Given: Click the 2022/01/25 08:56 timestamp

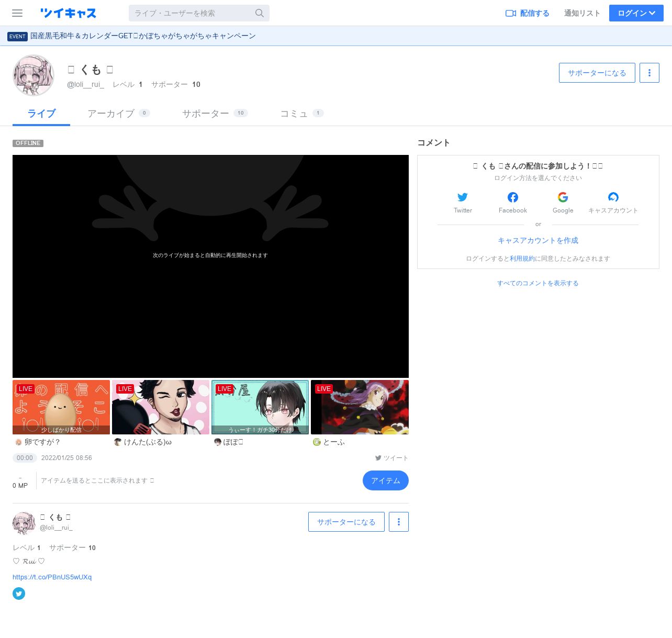Looking at the screenshot, I should point(66,458).
